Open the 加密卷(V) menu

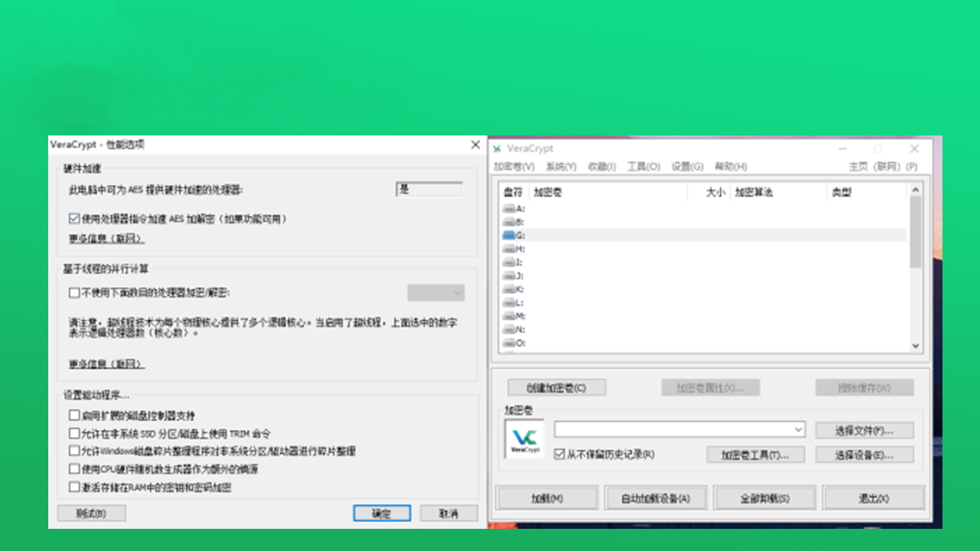click(x=514, y=167)
